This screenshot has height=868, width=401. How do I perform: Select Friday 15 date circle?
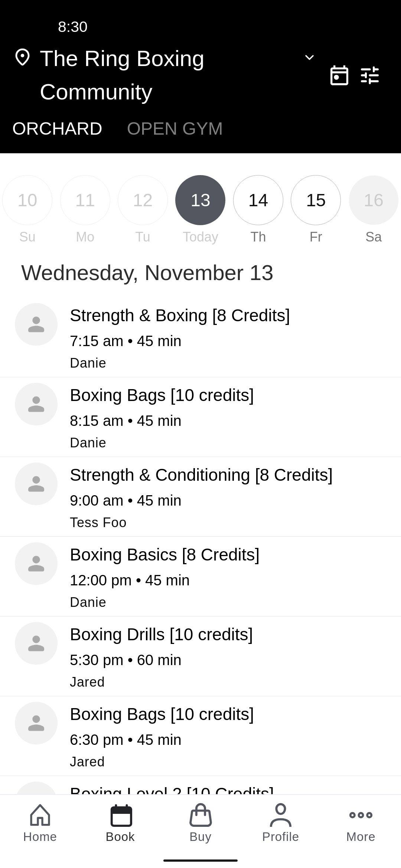pos(316,200)
